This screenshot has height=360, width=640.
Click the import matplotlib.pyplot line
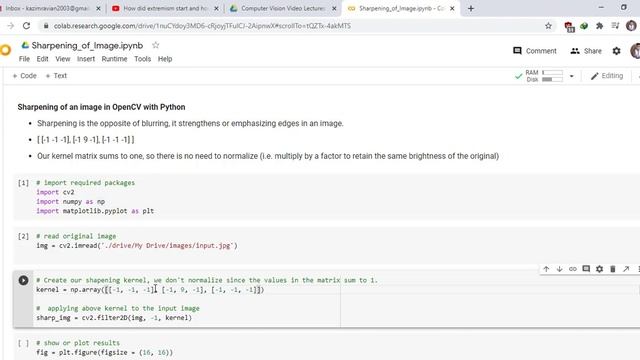pyautogui.click(x=95, y=211)
